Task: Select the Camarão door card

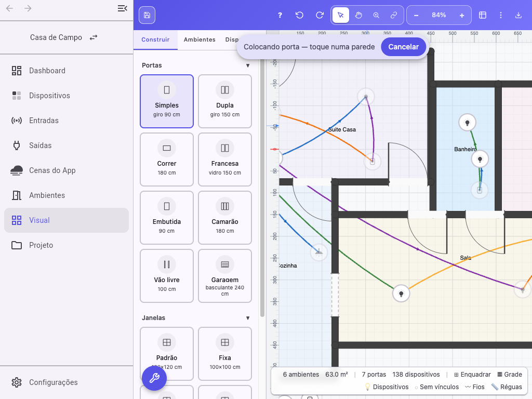Action: coord(225,218)
